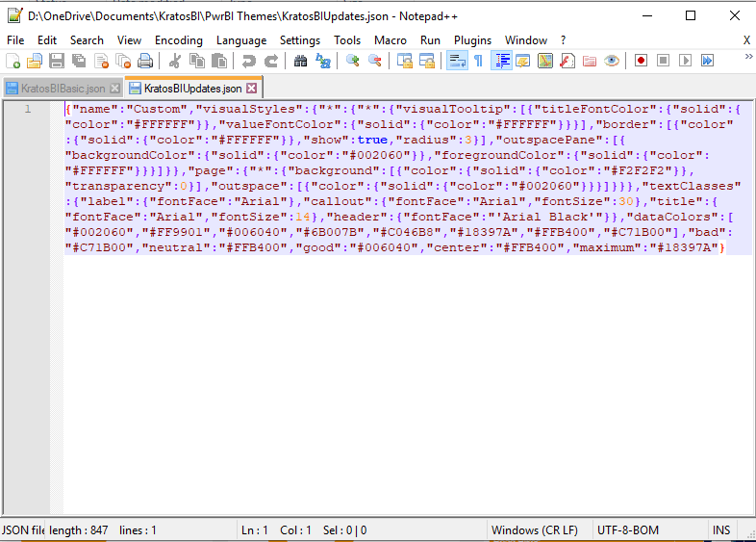Click UTF-8-BOM encoding in status bar
The image size is (756, 542).
628,530
